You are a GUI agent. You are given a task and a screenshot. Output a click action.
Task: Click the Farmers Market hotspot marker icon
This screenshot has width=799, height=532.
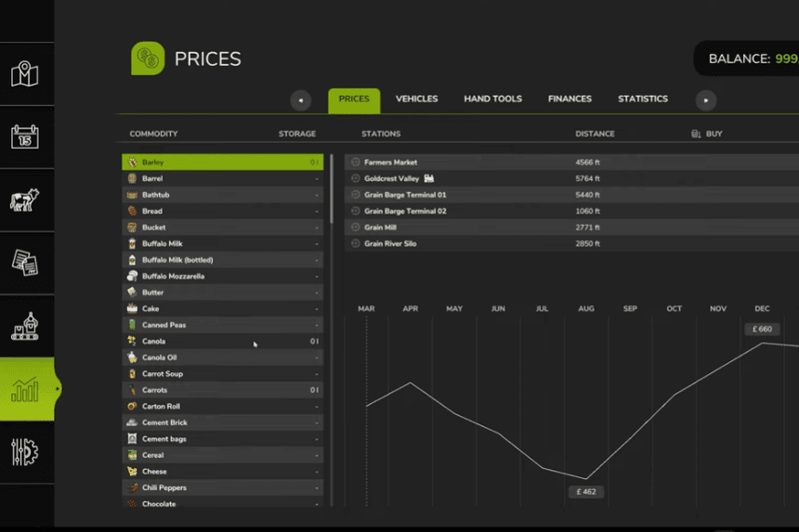coord(355,162)
